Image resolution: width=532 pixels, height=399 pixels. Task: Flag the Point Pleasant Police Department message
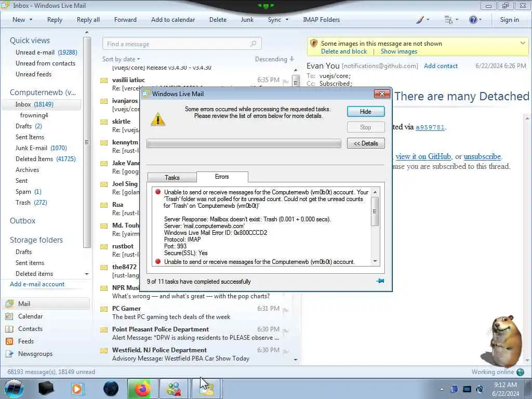click(285, 331)
